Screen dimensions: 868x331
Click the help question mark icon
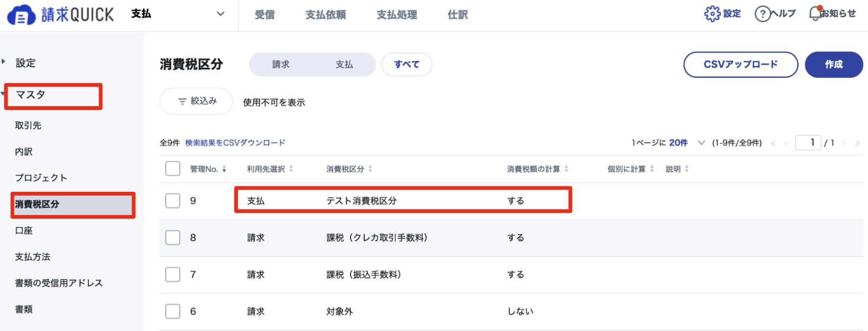click(x=762, y=14)
